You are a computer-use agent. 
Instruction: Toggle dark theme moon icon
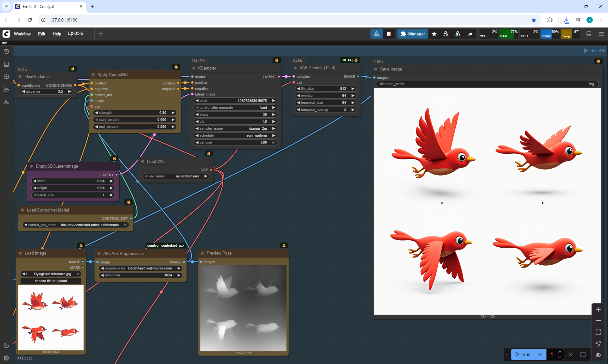6,345
